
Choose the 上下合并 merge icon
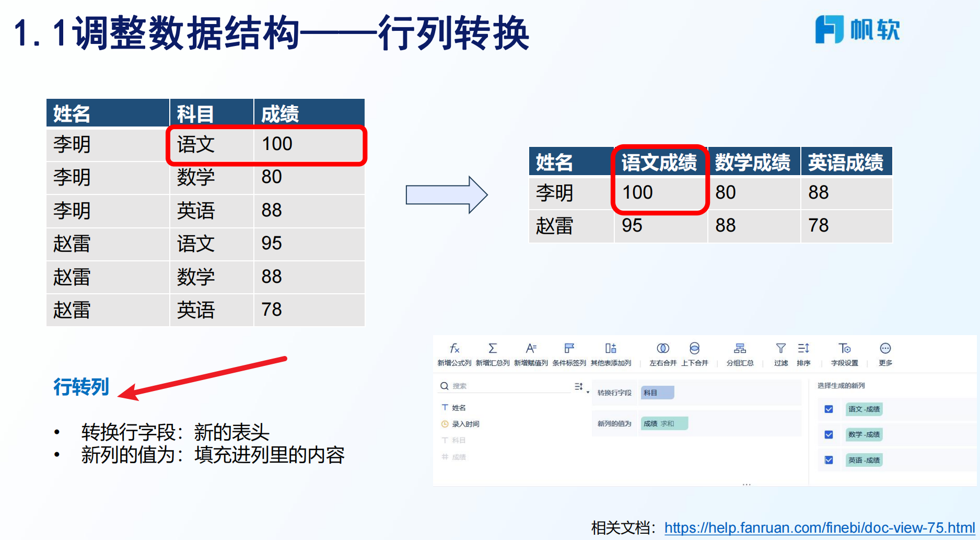(x=694, y=348)
